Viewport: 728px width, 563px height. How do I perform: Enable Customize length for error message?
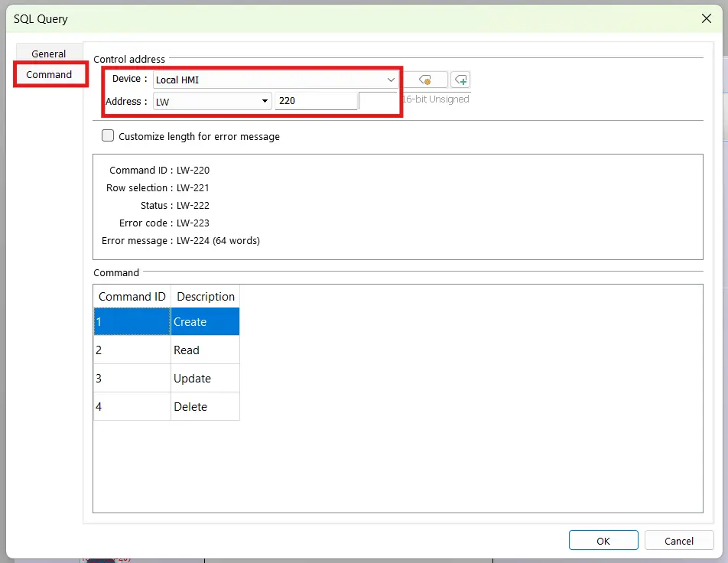[x=107, y=135]
